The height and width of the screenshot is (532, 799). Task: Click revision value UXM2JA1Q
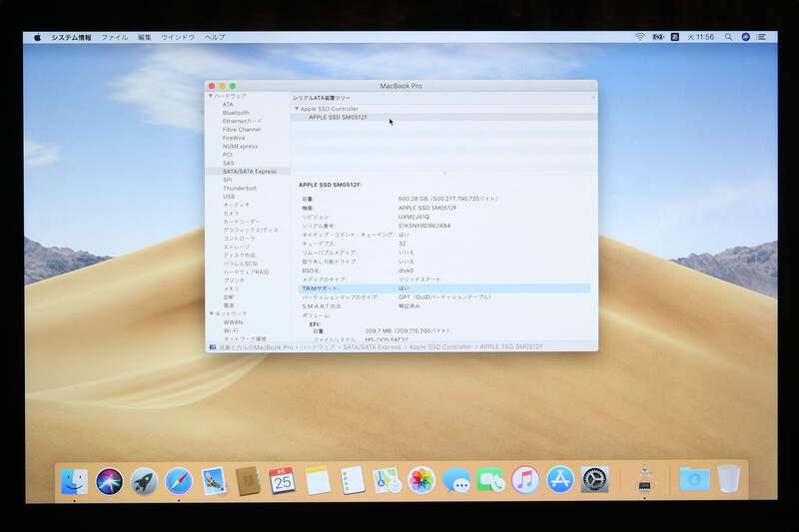click(413, 217)
